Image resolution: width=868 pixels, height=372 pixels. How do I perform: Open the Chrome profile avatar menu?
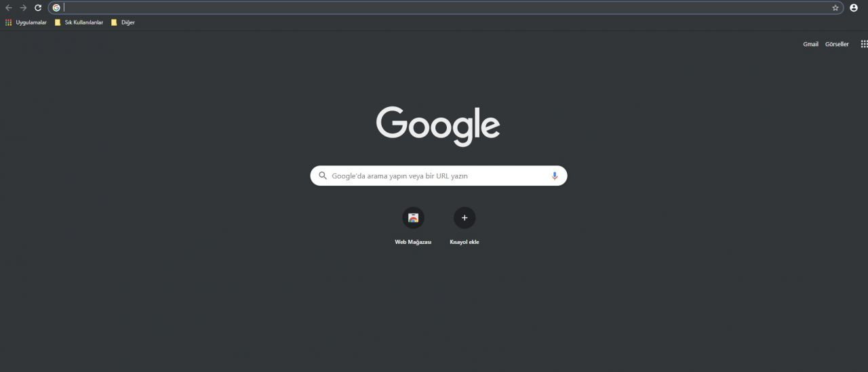pos(854,7)
